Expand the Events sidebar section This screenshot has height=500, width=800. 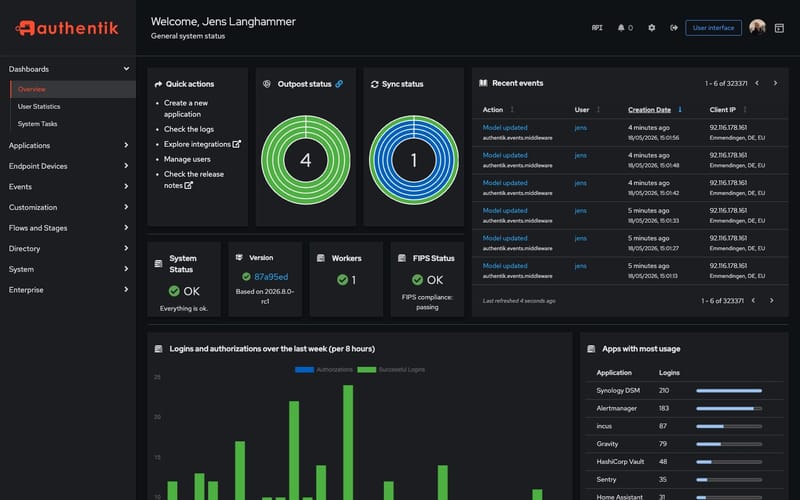click(68, 187)
